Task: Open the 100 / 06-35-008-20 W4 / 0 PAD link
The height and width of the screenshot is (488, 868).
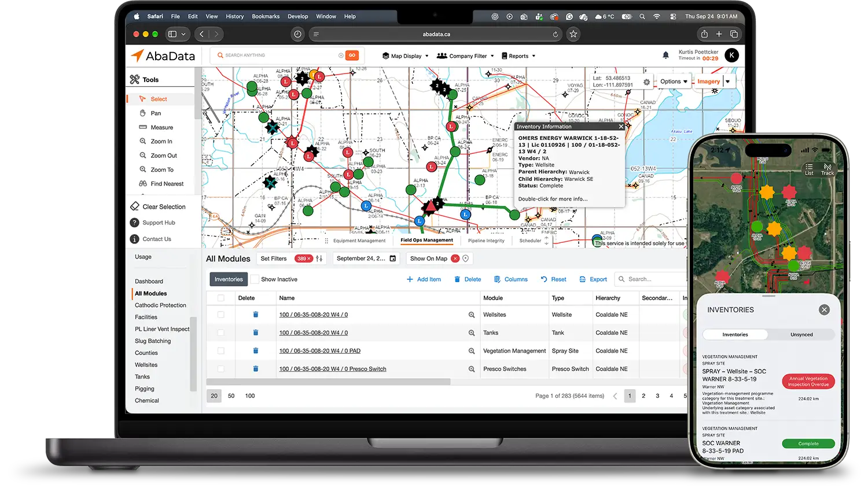Action: 319,351
